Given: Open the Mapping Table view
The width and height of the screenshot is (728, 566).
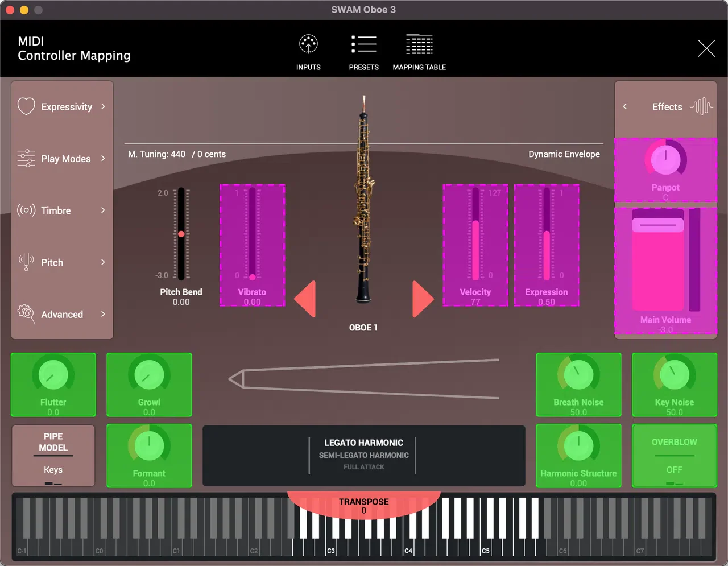Looking at the screenshot, I should (419, 52).
